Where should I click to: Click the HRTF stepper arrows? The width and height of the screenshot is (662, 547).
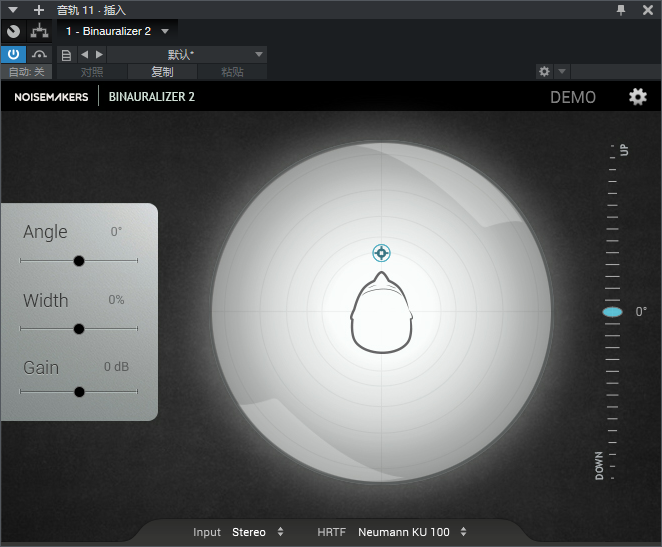coord(464,532)
